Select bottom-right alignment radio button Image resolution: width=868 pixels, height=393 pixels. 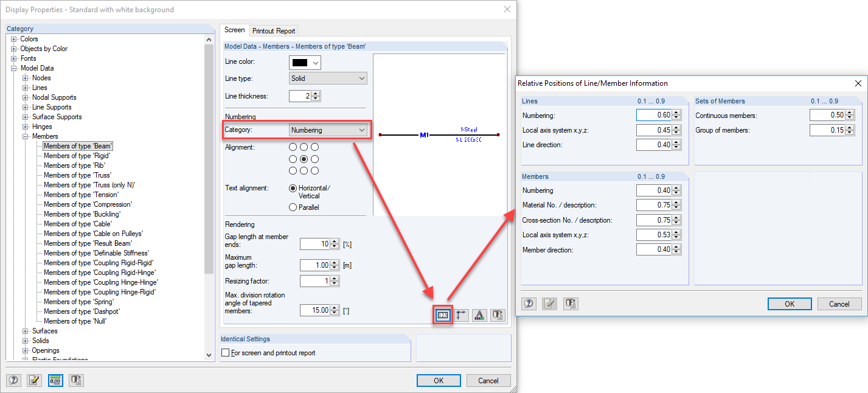pyautogui.click(x=314, y=171)
